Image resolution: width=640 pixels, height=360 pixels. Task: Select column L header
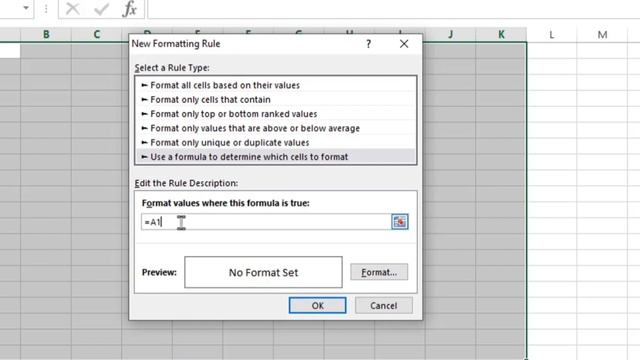pyautogui.click(x=551, y=35)
